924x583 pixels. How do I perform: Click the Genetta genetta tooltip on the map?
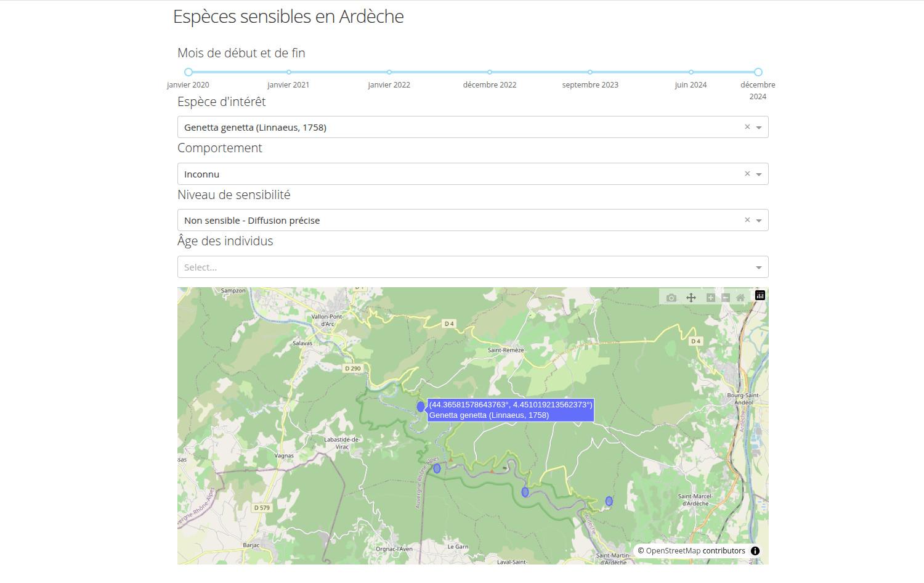510,409
